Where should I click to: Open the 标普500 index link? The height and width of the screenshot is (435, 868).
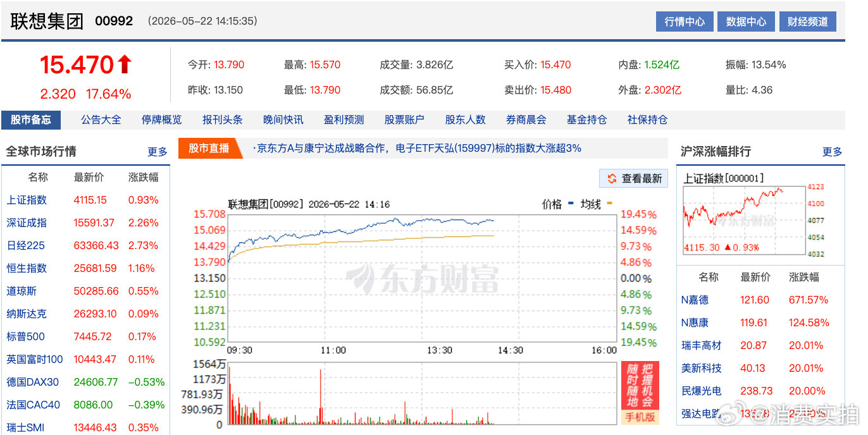[25, 336]
